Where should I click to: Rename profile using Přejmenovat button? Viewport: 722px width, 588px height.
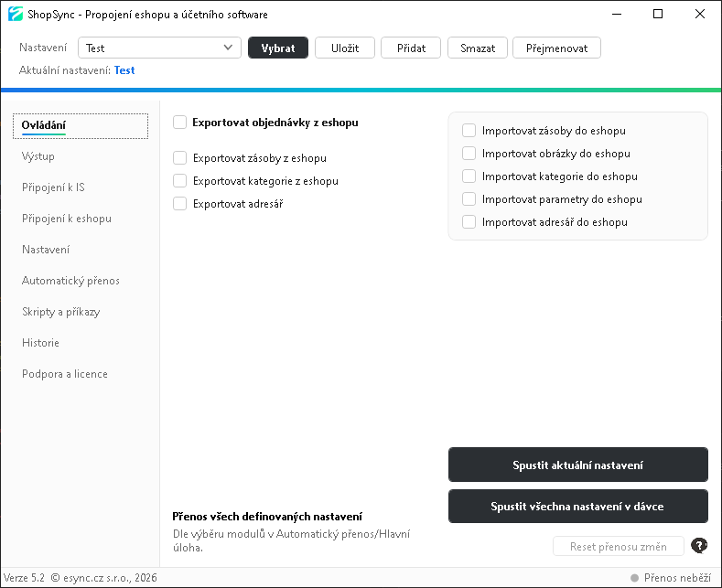pyautogui.click(x=556, y=48)
